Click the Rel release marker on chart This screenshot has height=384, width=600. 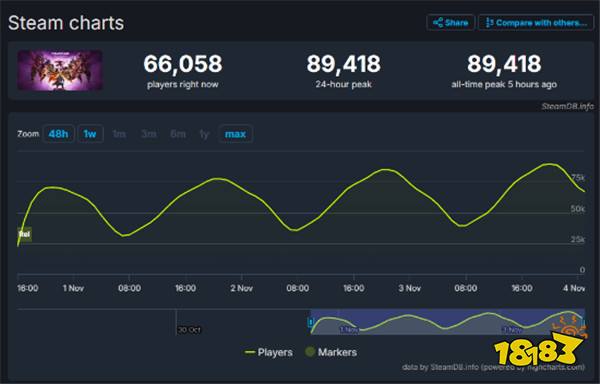[x=24, y=234]
